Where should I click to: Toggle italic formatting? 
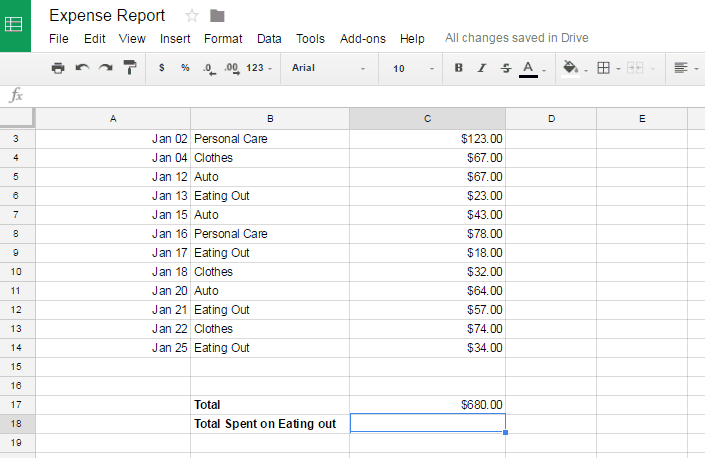coord(482,68)
